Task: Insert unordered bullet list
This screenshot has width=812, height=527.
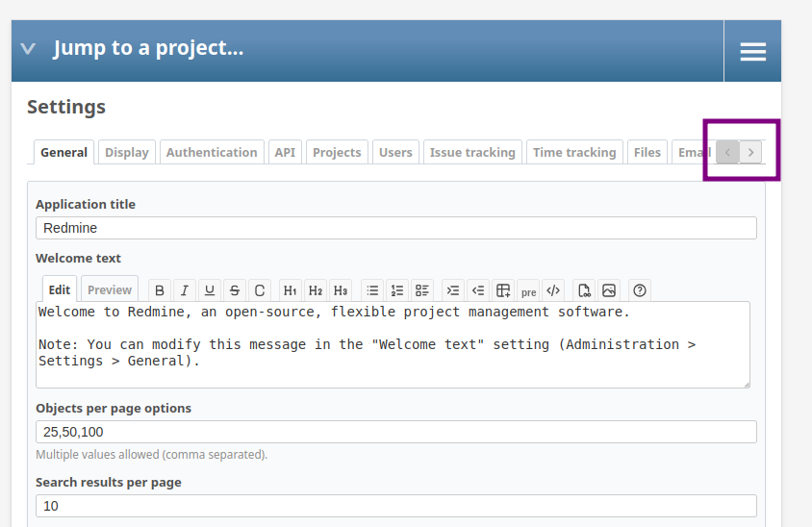Action: [x=372, y=290]
